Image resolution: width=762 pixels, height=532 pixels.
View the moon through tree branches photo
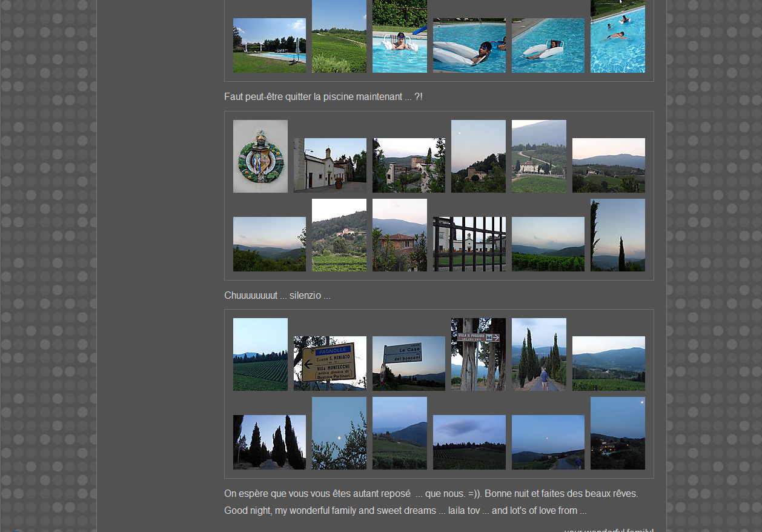click(339, 433)
